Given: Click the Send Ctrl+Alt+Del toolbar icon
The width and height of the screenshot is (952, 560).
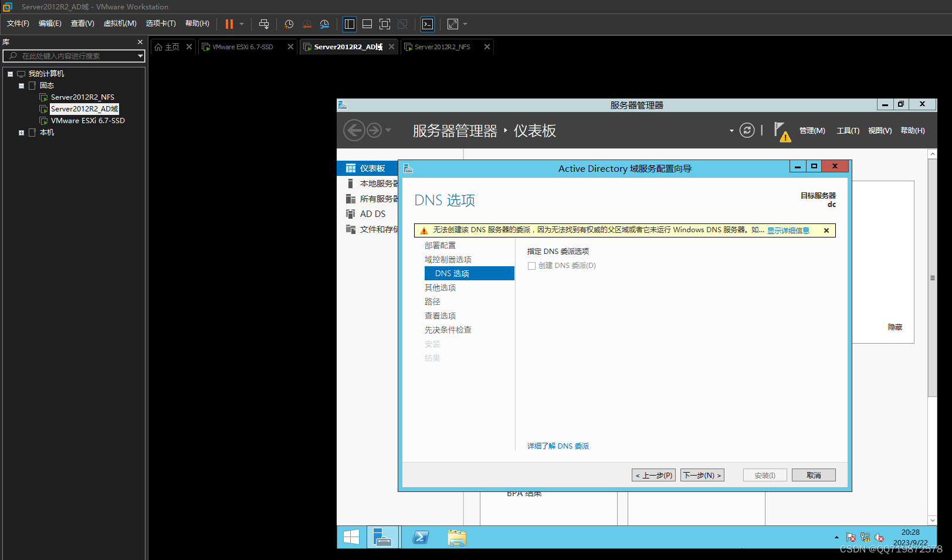Looking at the screenshot, I should (264, 24).
